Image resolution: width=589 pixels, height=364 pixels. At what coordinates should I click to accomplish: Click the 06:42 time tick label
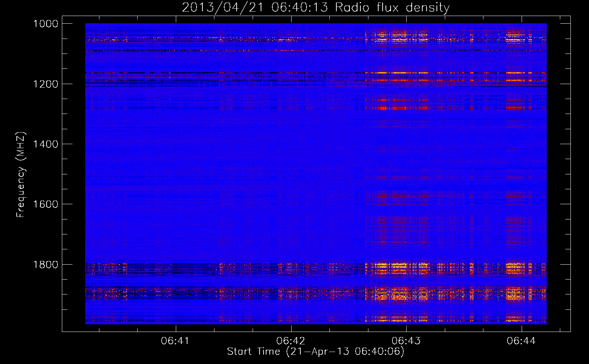(290, 341)
